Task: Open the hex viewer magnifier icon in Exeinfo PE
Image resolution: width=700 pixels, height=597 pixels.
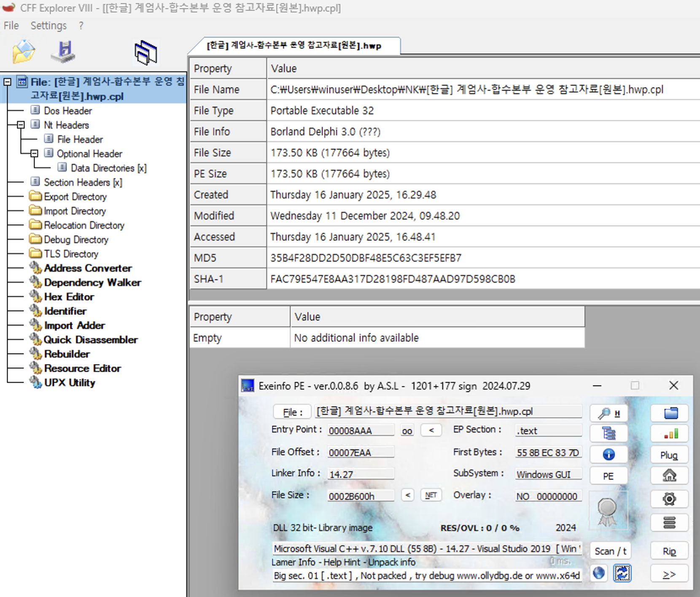Action: 608,413
